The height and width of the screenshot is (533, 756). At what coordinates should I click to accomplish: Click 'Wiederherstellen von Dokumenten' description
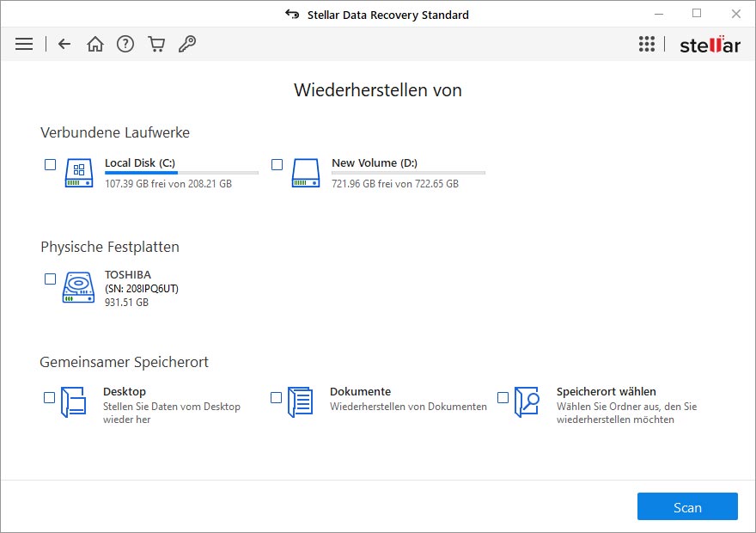tap(408, 407)
